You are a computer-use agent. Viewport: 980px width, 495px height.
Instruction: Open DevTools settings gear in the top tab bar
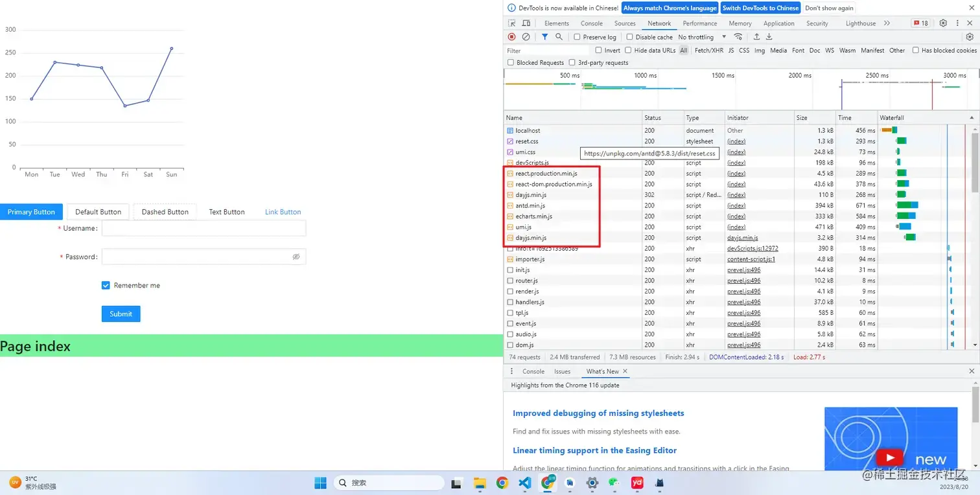pyautogui.click(x=943, y=23)
